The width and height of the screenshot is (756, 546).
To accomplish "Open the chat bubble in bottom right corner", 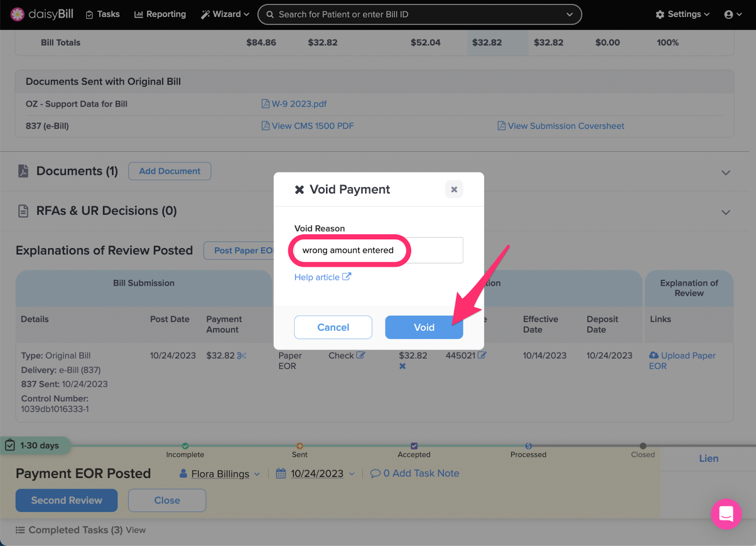I will click(x=726, y=514).
